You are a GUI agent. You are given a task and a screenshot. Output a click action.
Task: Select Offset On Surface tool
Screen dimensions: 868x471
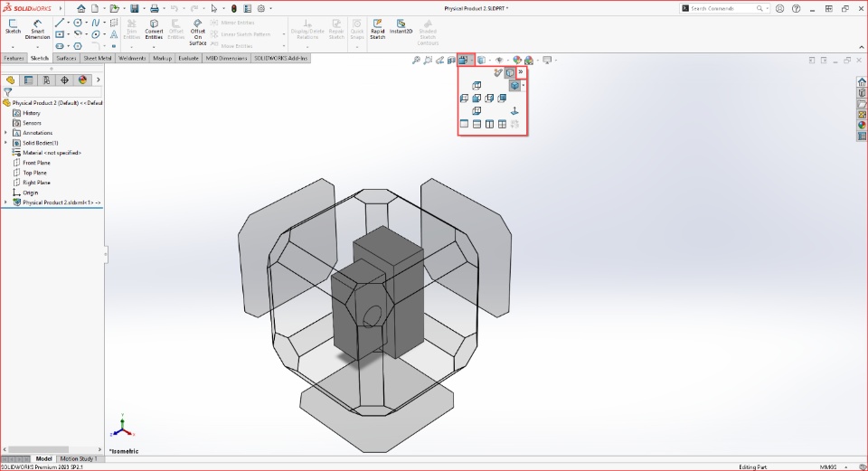198,33
